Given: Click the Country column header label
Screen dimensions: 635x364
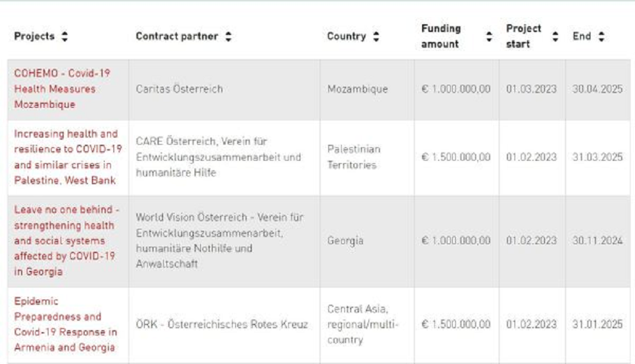Looking at the screenshot, I should [x=346, y=37].
